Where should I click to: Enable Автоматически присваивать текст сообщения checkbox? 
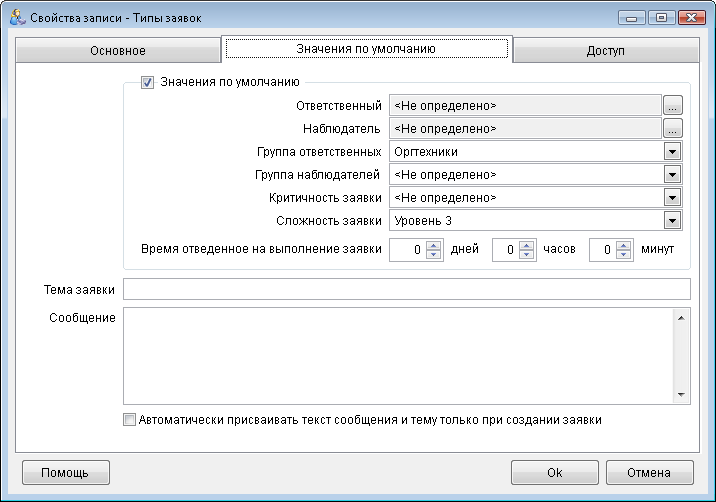pos(129,420)
